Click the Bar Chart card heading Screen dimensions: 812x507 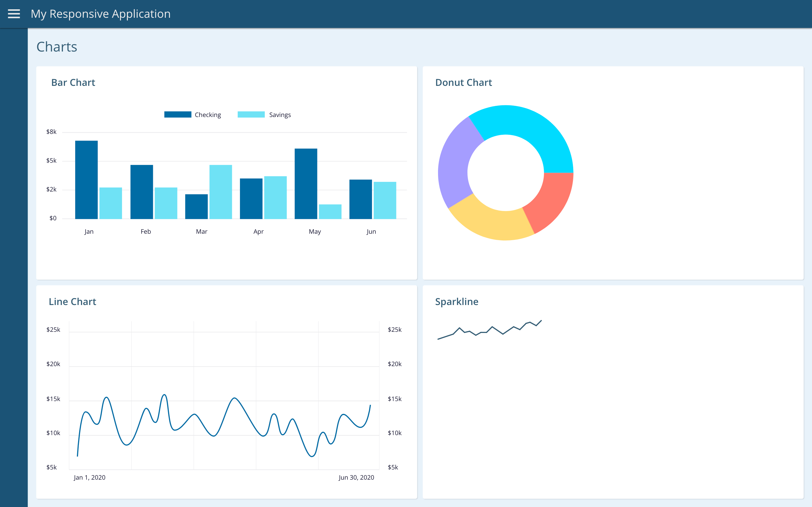point(73,82)
